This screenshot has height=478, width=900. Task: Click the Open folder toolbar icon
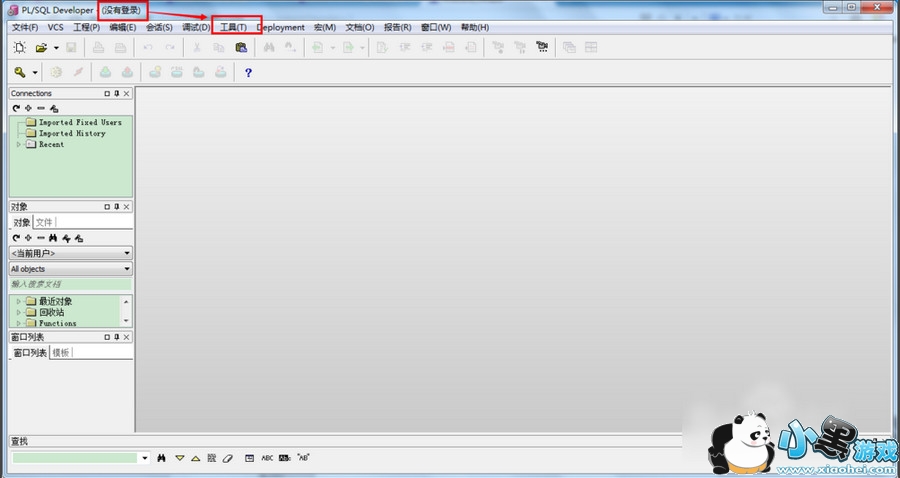[x=41, y=48]
